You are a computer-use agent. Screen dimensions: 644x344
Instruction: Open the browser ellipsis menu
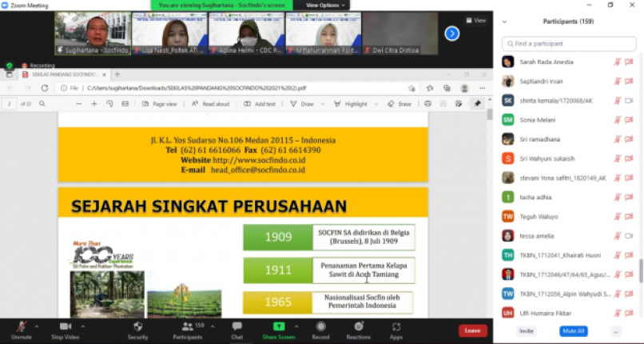pyautogui.click(x=482, y=88)
